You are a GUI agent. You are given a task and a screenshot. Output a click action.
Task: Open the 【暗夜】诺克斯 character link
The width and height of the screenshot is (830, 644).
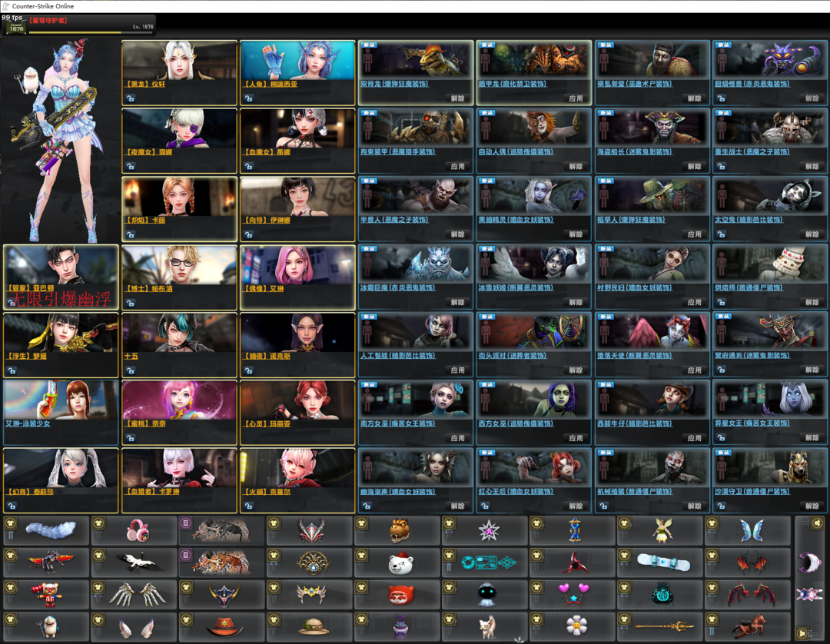(x=267, y=356)
